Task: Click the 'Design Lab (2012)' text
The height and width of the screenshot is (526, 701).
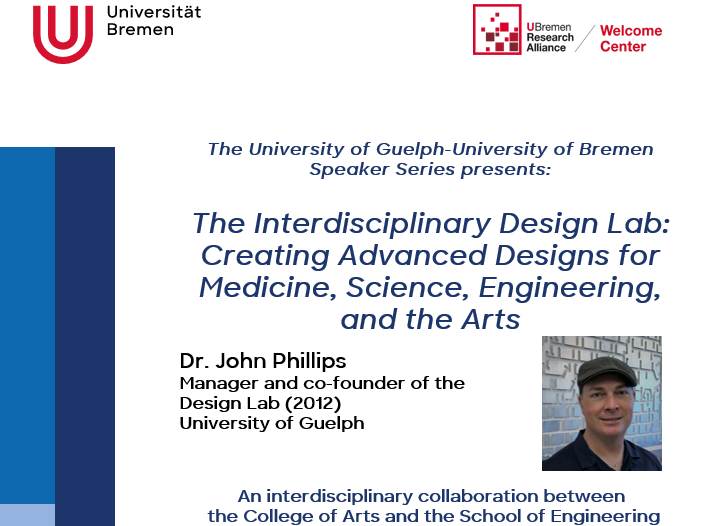Action: (260, 403)
